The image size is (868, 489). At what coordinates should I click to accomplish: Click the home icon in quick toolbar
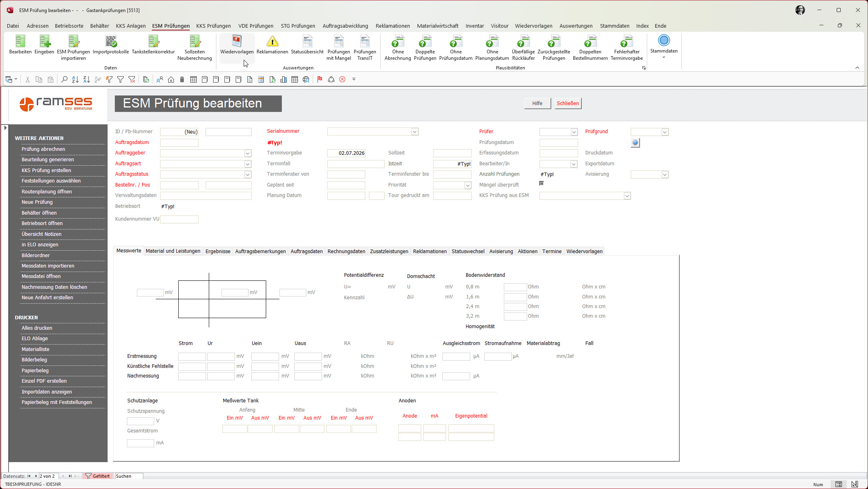pos(171,79)
